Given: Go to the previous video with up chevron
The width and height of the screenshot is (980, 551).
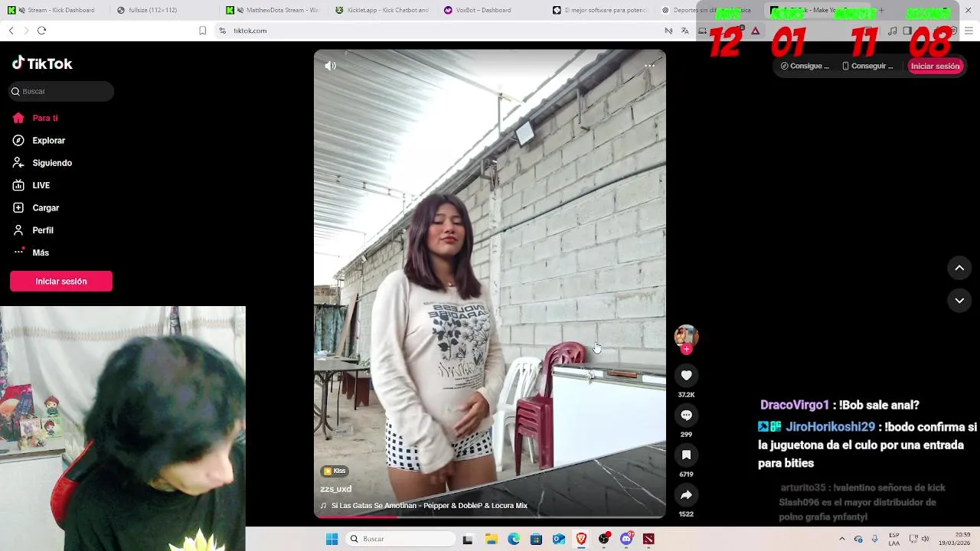Looking at the screenshot, I should point(959,268).
